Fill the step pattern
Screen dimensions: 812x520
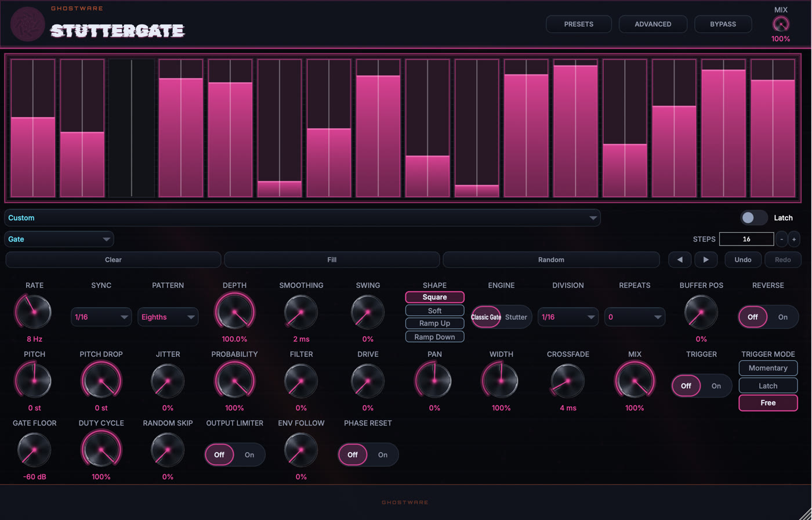point(332,259)
